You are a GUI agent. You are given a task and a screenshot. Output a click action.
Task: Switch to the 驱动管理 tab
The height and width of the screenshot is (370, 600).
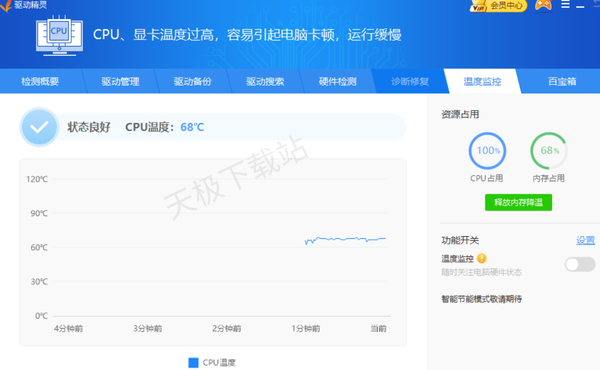coord(120,81)
